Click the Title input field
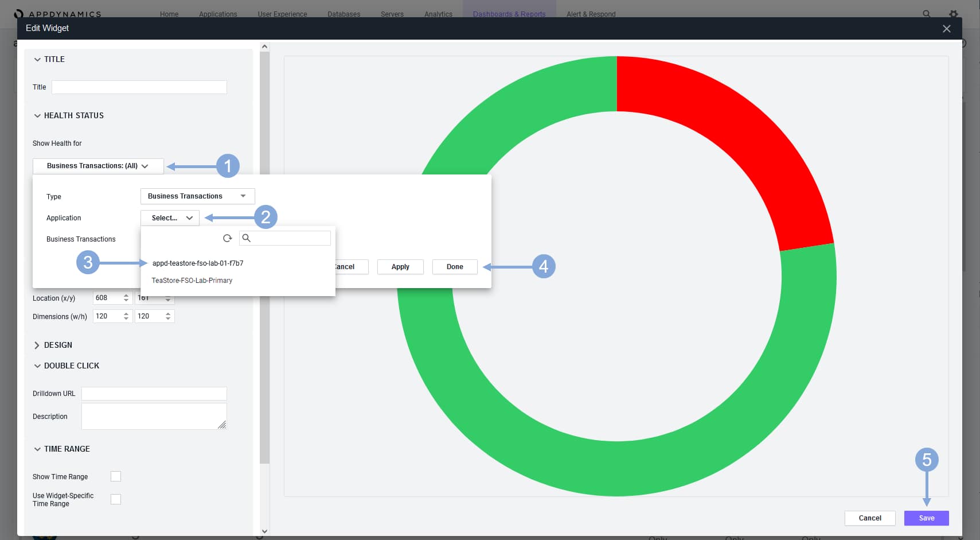Screen dimensions: 980x540 (139, 87)
